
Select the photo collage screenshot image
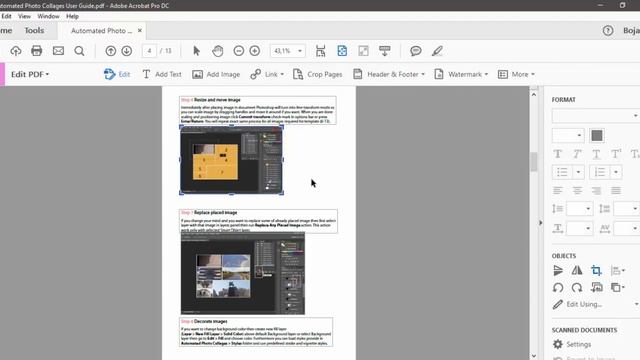pyautogui.click(x=243, y=273)
